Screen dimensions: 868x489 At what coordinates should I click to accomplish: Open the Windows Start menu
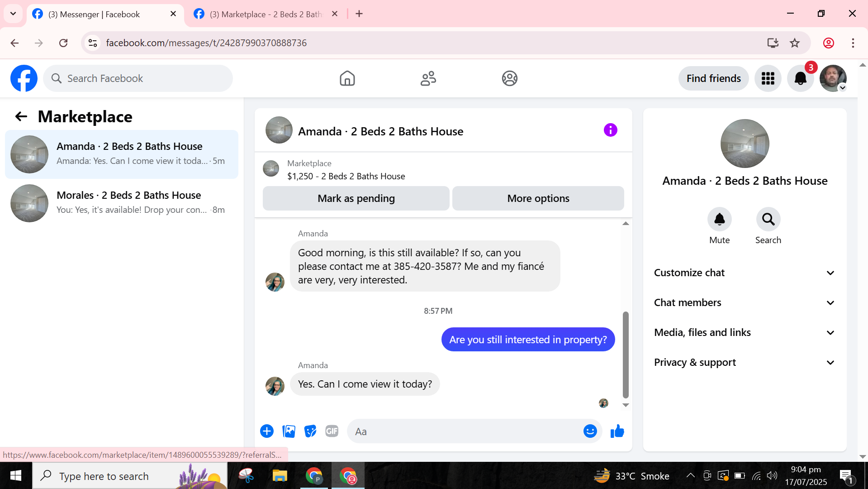click(x=16, y=476)
